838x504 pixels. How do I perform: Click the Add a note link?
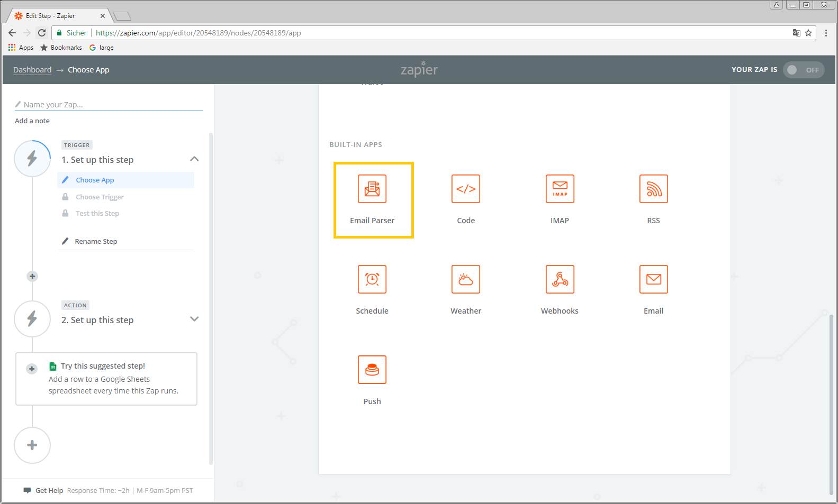click(32, 121)
